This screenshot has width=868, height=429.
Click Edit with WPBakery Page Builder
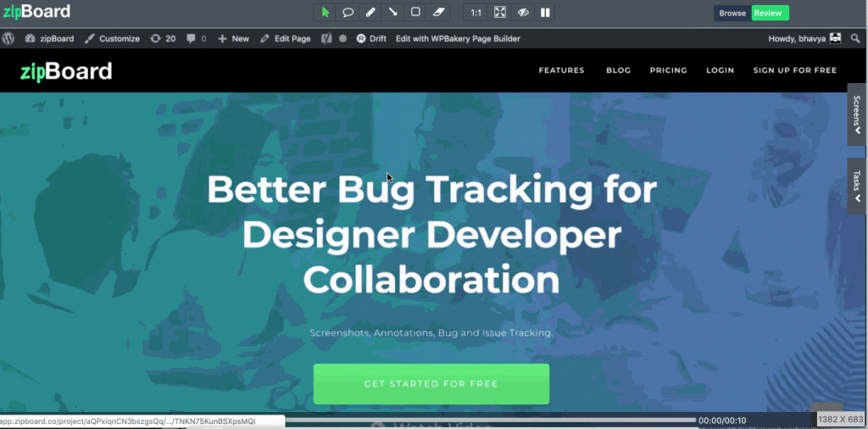coord(458,39)
